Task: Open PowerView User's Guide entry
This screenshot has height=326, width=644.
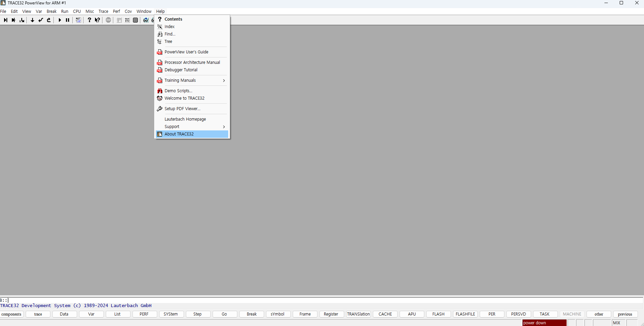Action: [x=186, y=52]
